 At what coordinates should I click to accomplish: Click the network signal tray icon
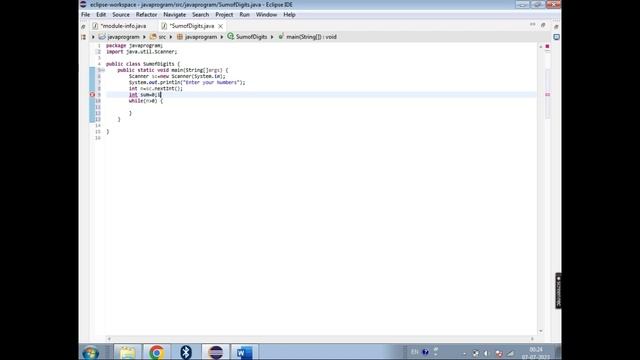point(510,353)
